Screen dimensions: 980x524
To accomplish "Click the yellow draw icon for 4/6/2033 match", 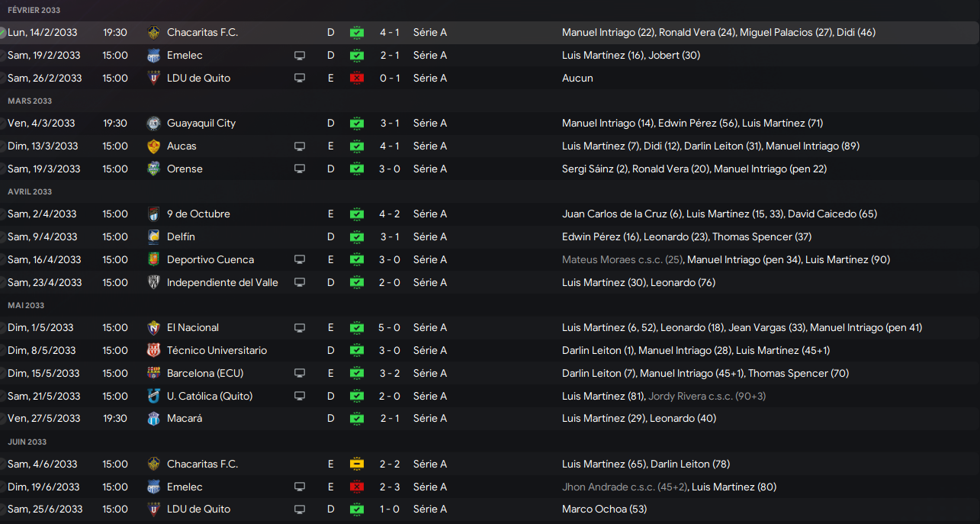I will [x=357, y=465].
